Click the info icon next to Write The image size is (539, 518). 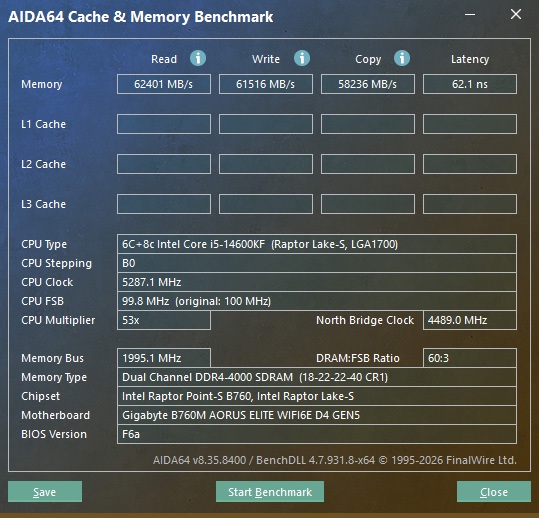click(302, 58)
